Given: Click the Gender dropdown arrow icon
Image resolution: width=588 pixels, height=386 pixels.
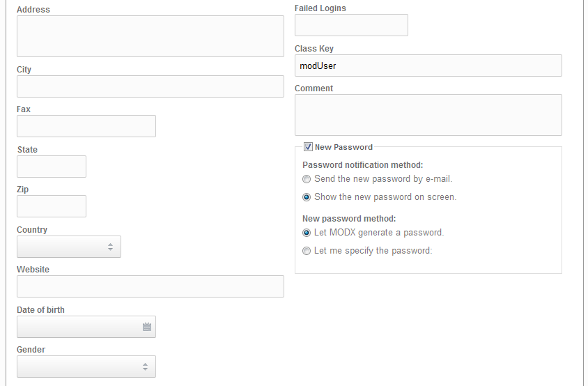Looking at the screenshot, I should click(x=145, y=366).
